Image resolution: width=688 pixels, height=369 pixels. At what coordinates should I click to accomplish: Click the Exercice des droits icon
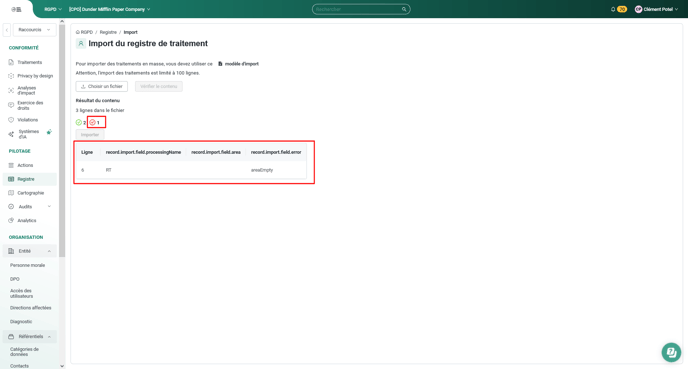[11, 105]
